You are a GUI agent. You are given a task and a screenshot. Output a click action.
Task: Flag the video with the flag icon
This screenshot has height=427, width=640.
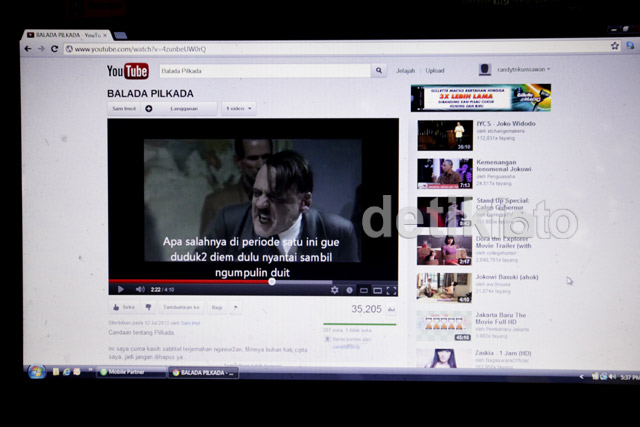pos(236,307)
